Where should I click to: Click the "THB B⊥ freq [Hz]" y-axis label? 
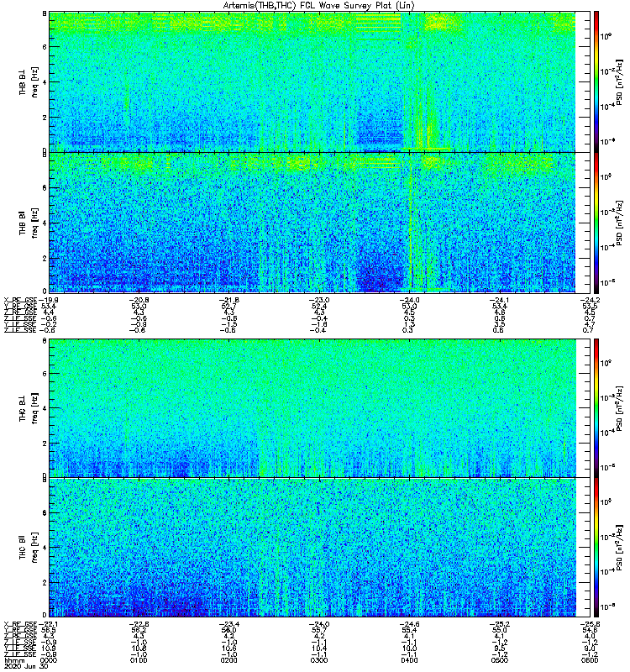click(x=29, y=81)
